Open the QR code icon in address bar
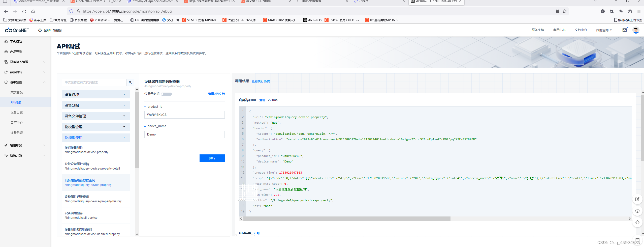This screenshot has height=247, width=644. [558, 11]
